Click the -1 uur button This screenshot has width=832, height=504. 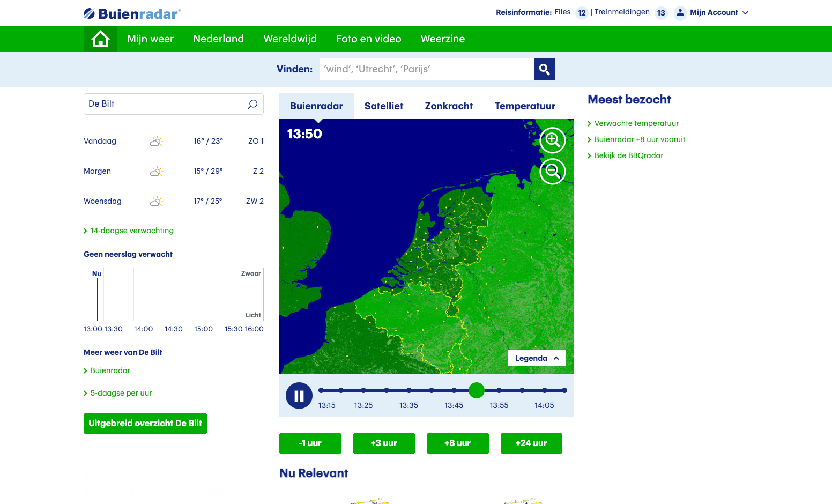coord(310,443)
